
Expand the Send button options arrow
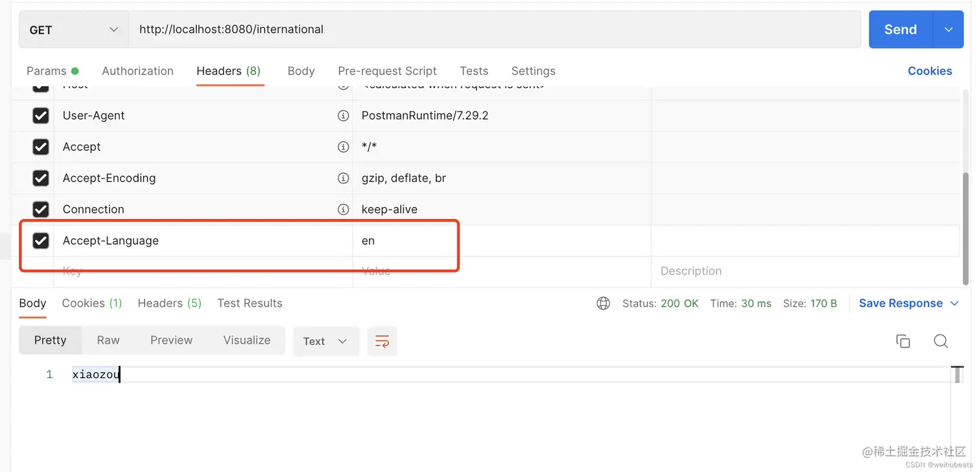click(948, 30)
